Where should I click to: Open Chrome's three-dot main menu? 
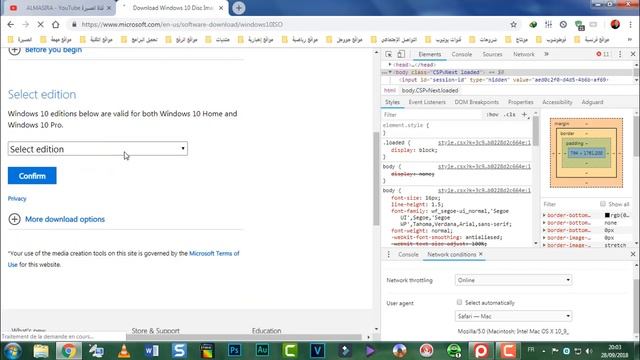630,24
